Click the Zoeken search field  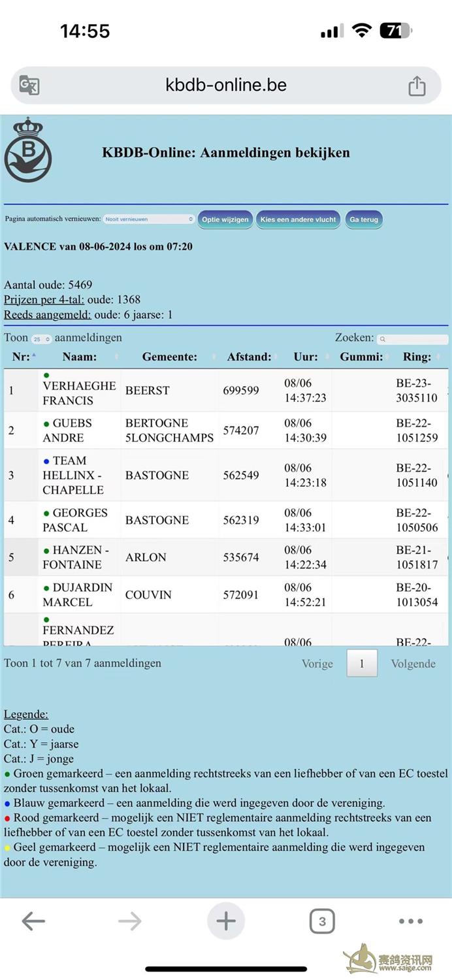click(x=413, y=340)
